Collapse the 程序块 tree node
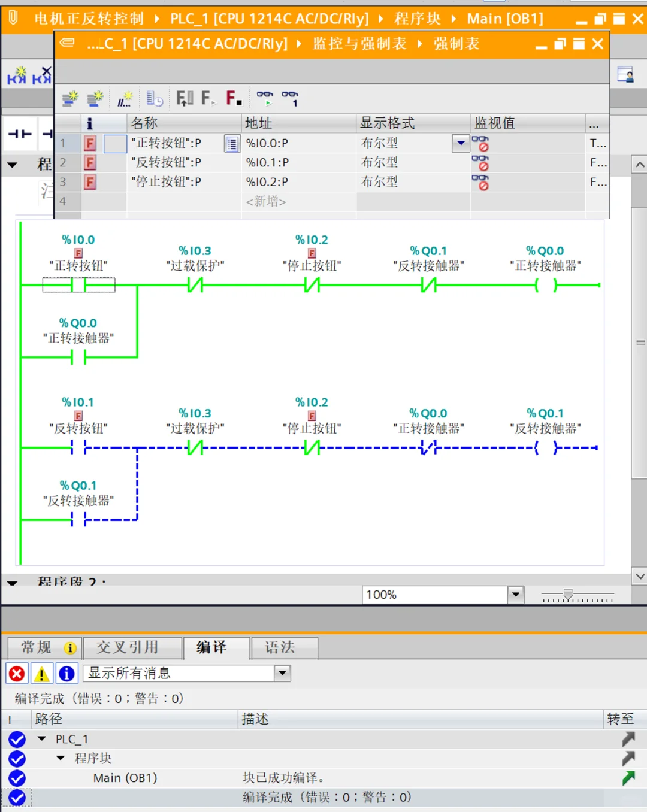This screenshot has width=647, height=812. [x=61, y=758]
